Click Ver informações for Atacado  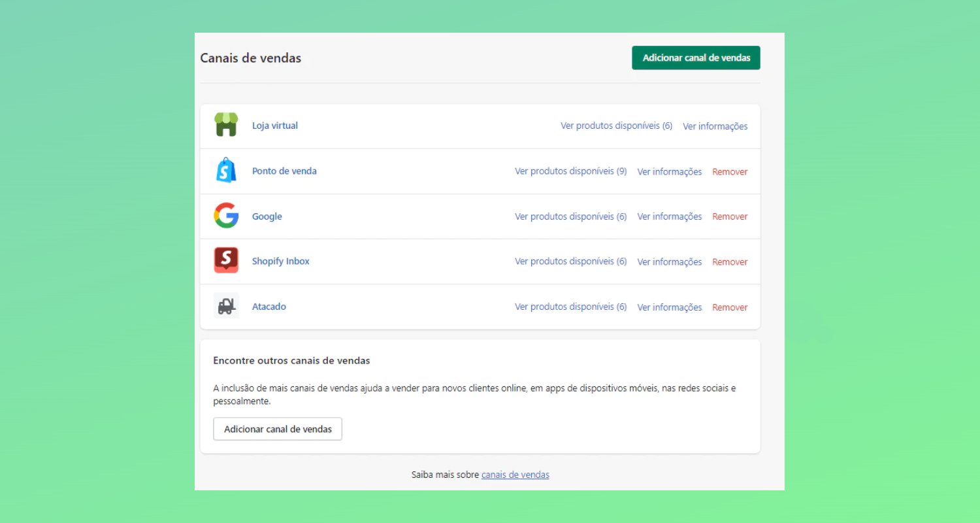pos(670,307)
